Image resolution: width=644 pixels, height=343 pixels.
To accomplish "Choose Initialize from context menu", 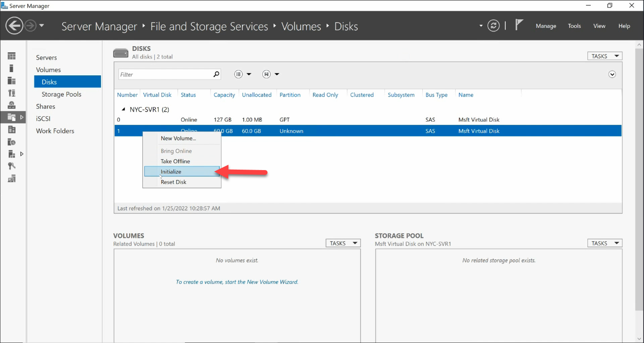I will [182, 171].
